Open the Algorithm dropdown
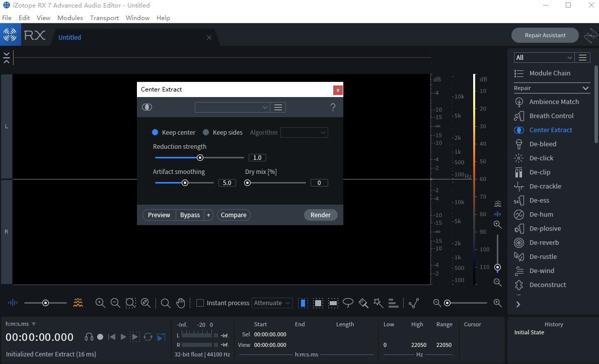The width and height of the screenshot is (599, 364). 304,132
